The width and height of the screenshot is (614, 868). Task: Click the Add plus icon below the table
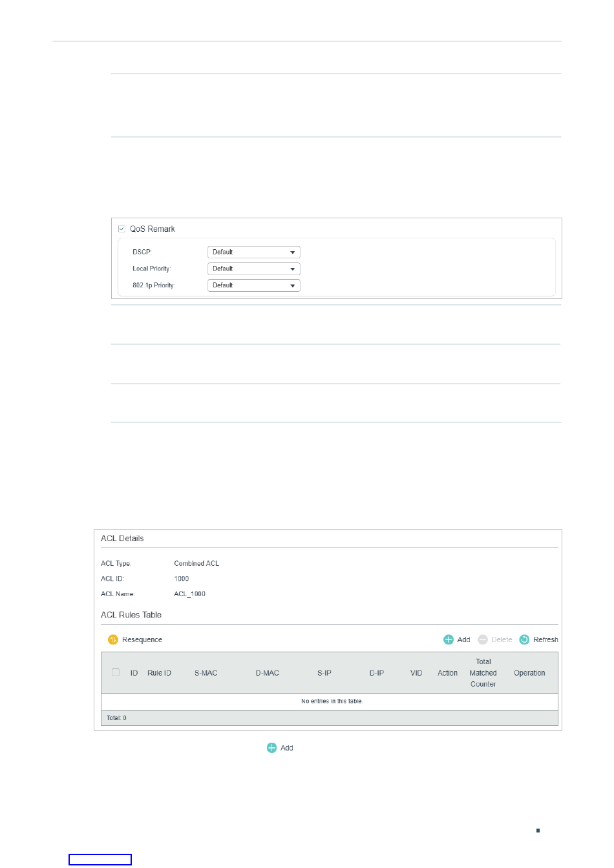pos(272,748)
